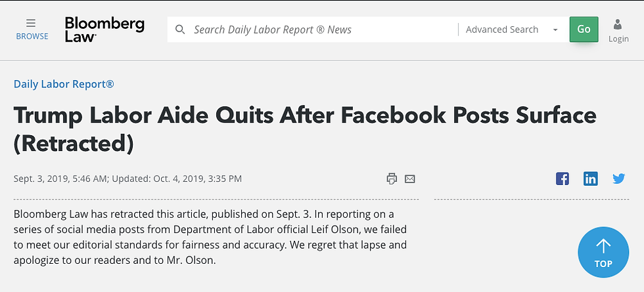This screenshot has width=644, height=292.
Task: Expand the dropdown arrow beside Advanced Search
Action: coord(555,30)
